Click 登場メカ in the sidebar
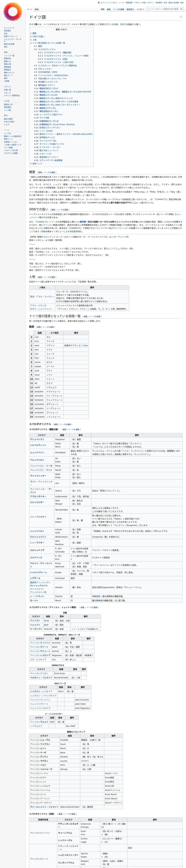Viewport: 186px width, 868px height. coord(7,61)
